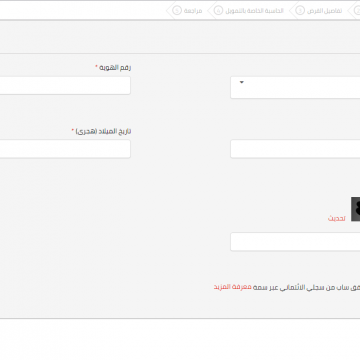Open the الحاسبة الخاصة بالتمويل step
The height and width of the screenshot is (360, 360).
(x=254, y=11)
